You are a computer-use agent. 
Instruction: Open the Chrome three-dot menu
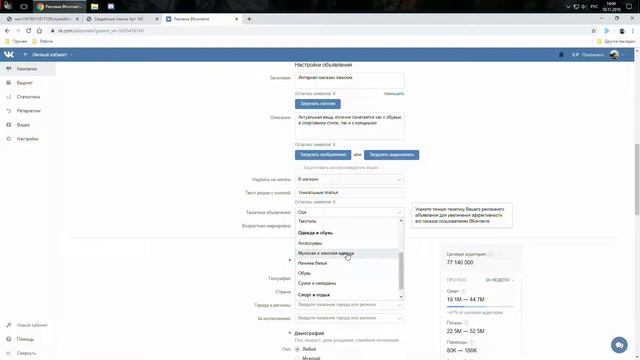[633, 31]
